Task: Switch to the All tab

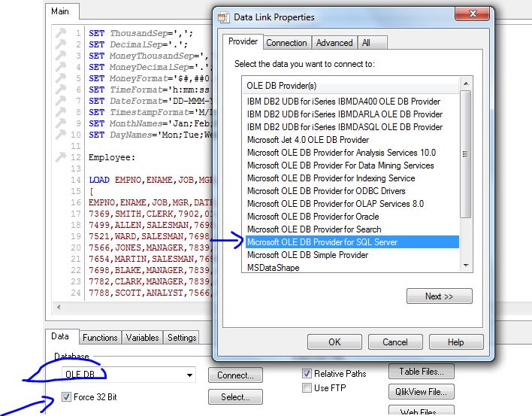Action: 366,43
